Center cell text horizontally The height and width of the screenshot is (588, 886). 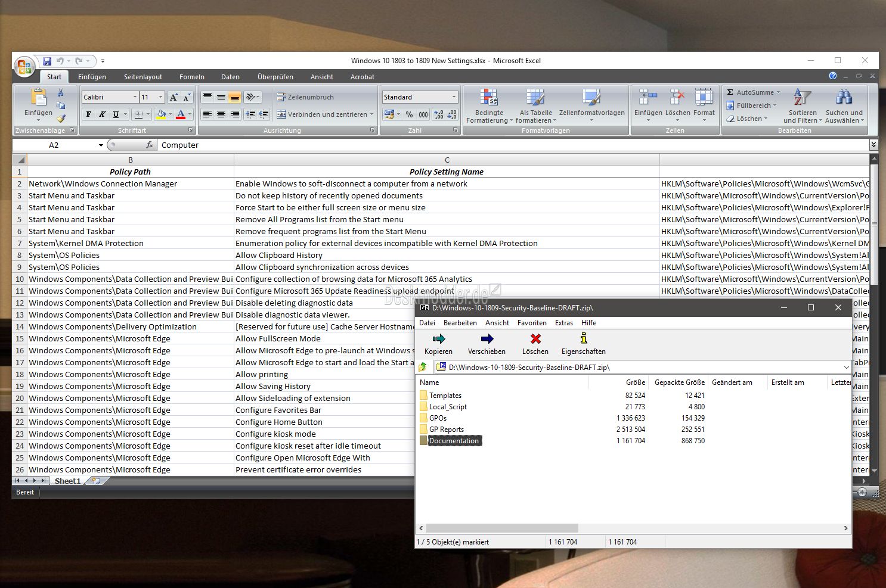[221, 114]
